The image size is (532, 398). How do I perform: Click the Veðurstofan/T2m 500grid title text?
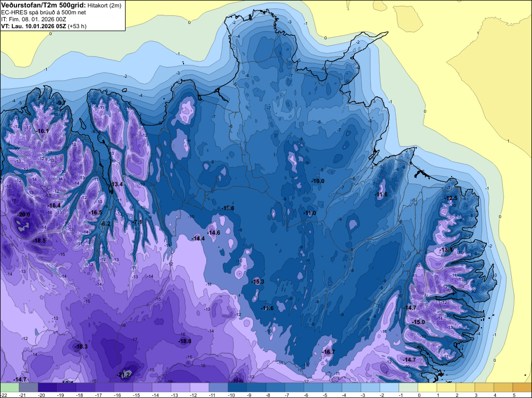44,5
